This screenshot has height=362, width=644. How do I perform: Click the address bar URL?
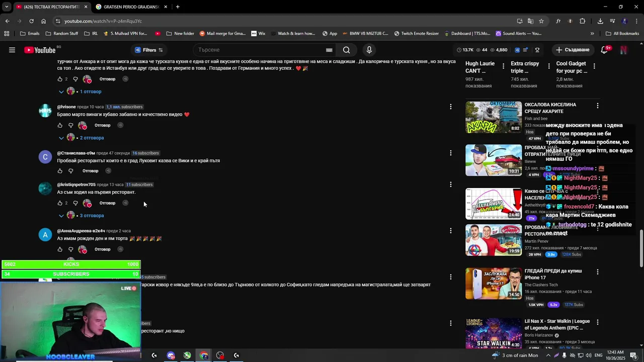[103, 21]
